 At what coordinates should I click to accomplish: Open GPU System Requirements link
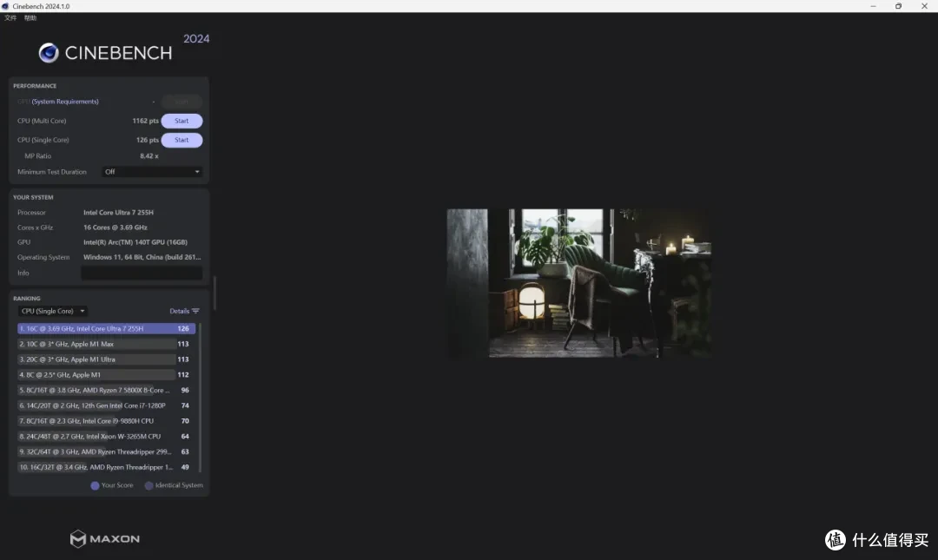click(65, 102)
